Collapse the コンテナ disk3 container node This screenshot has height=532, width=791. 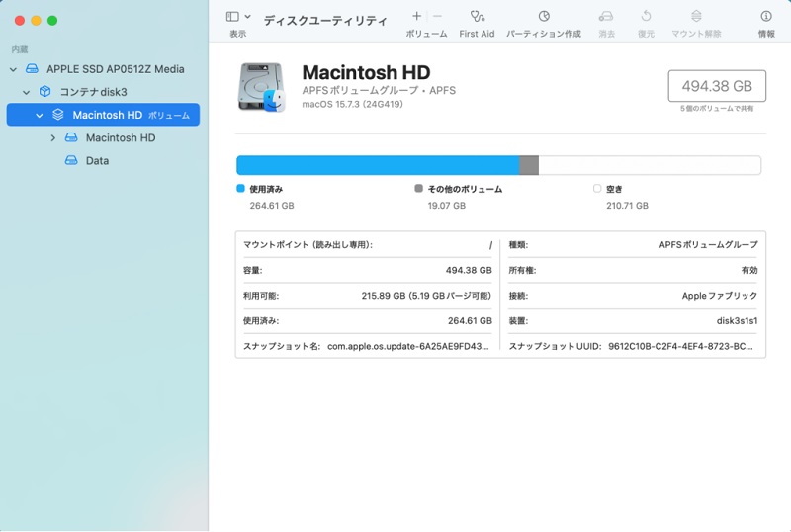27,92
